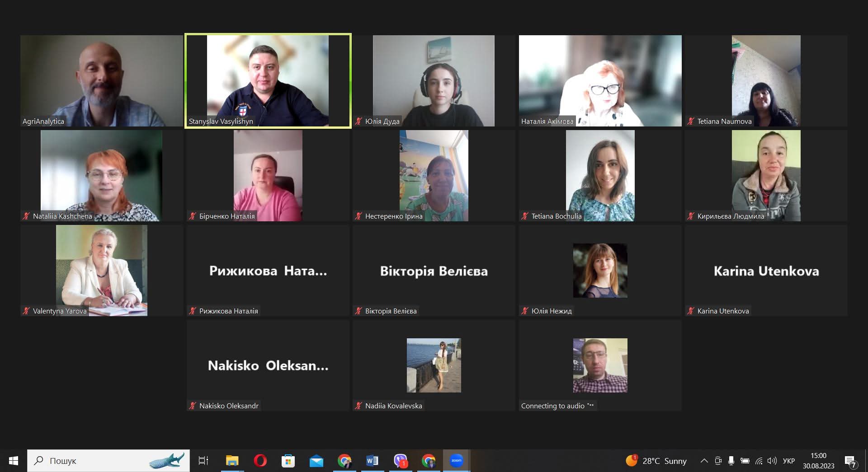Open Viber with the unread badge
Viewport: 868px width, 472px height.
coord(401,461)
